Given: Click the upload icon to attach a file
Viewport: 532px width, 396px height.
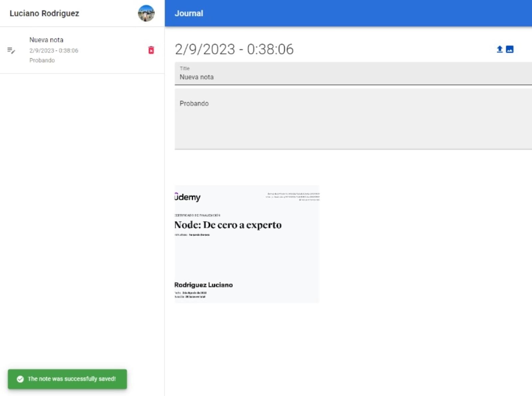Looking at the screenshot, I should point(500,49).
